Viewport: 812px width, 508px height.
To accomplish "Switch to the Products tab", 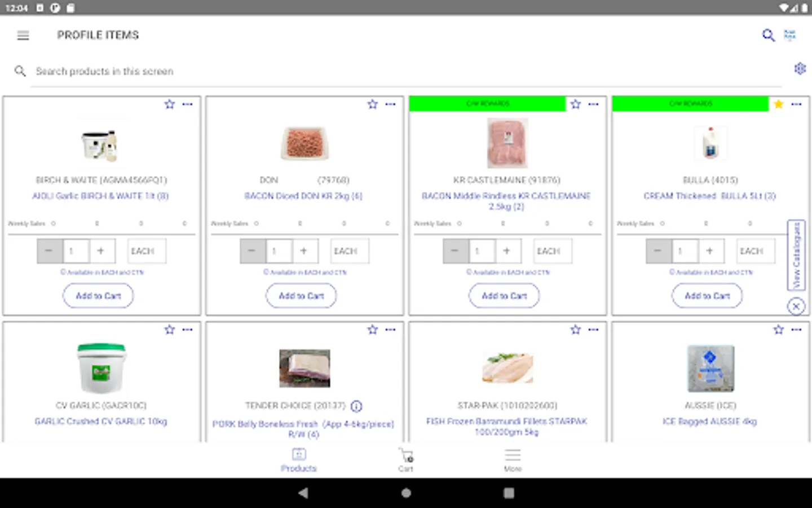I will click(299, 460).
